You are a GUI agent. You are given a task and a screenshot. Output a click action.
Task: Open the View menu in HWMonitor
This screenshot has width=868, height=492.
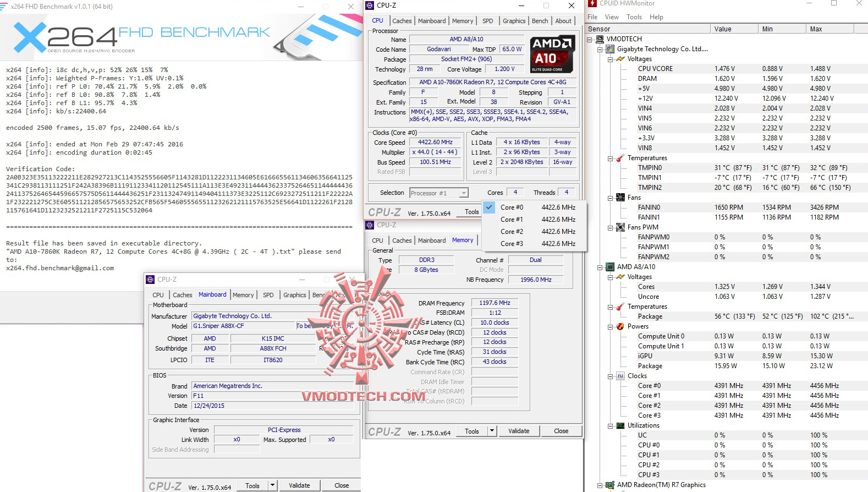[612, 17]
